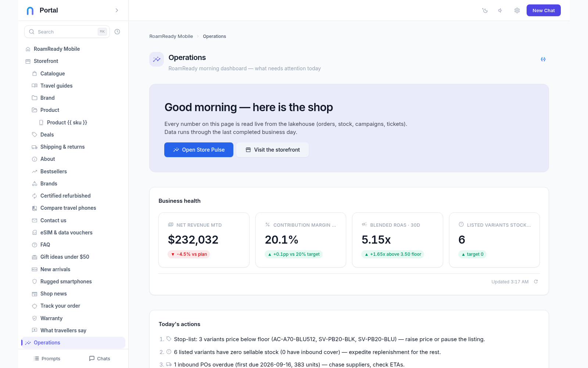This screenshot has height=368, width=588.
Task: Click the code view icon
Action: 543,59
